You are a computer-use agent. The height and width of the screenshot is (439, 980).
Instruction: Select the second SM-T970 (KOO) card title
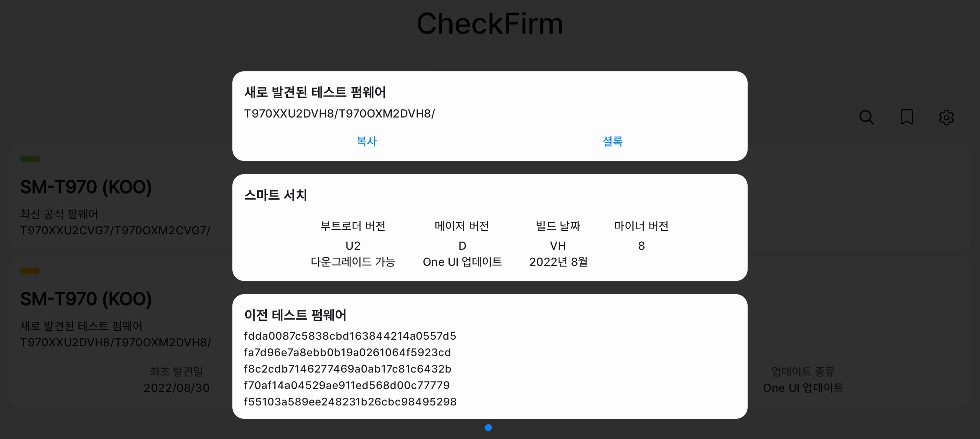click(86, 299)
